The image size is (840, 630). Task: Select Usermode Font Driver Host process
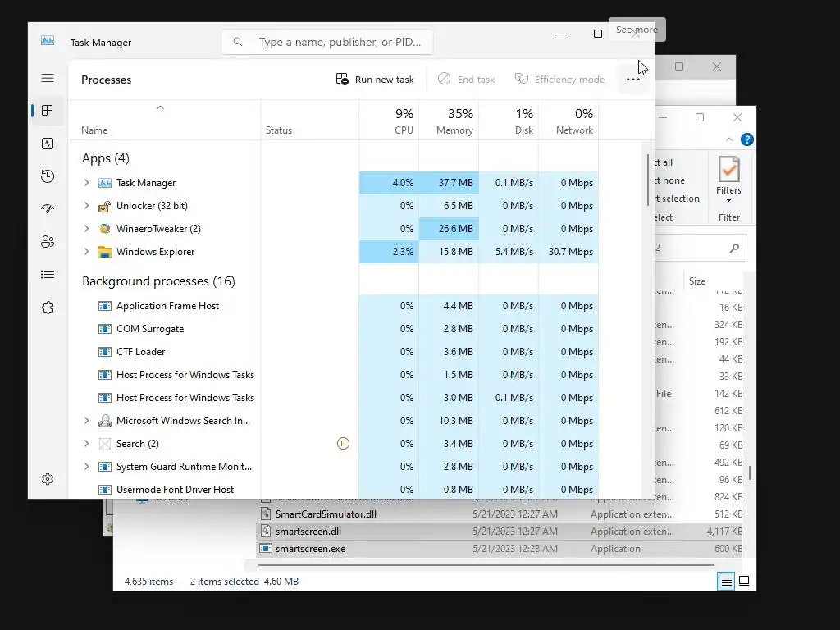(x=333, y=489)
